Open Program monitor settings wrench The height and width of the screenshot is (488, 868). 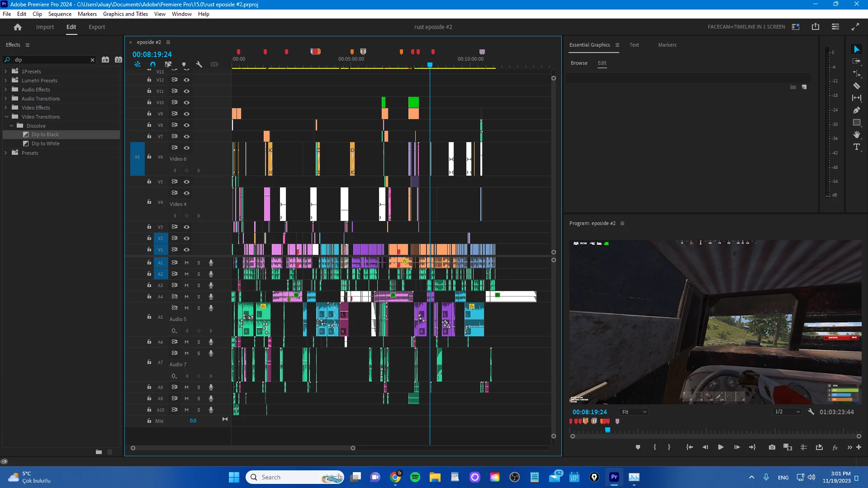coord(811,412)
